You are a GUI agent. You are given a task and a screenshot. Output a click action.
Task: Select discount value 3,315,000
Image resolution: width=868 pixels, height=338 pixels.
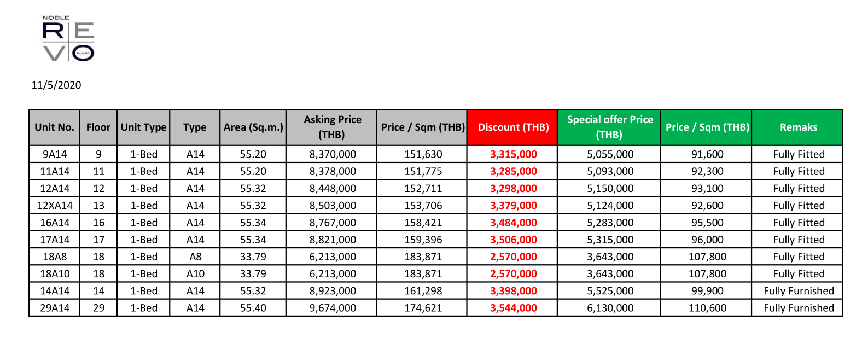click(514, 154)
